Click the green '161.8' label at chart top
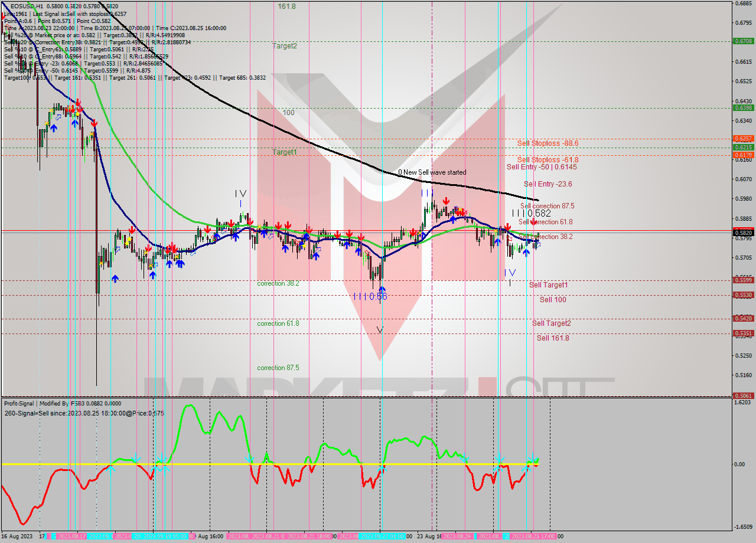 (x=287, y=6)
